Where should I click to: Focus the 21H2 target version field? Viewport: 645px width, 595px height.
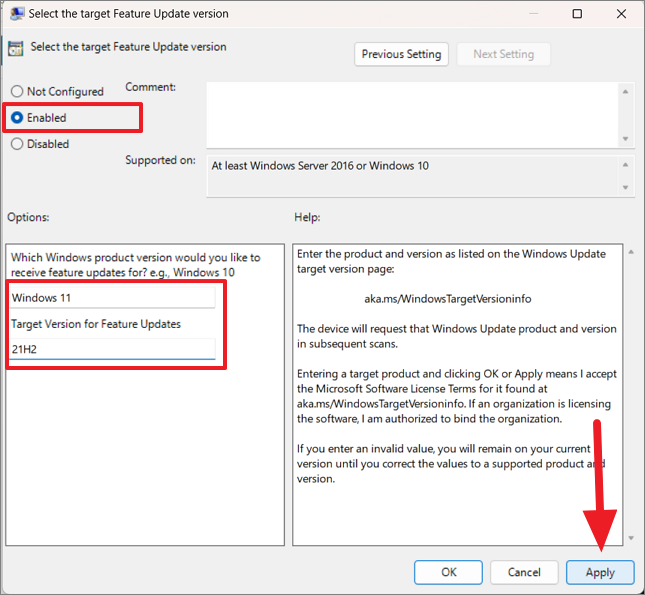click(112, 349)
